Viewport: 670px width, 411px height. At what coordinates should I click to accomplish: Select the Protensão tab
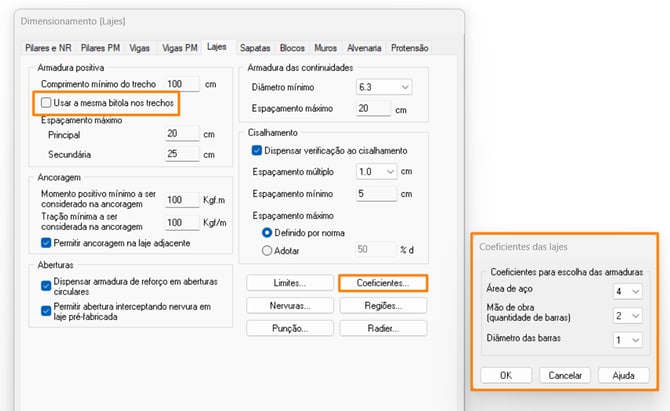[x=410, y=47]
